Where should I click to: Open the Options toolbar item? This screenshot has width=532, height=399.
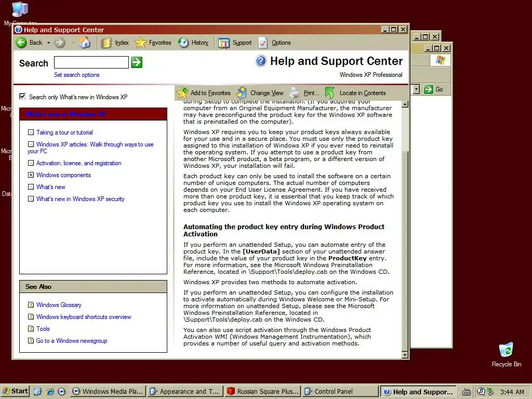coord(274,43)
